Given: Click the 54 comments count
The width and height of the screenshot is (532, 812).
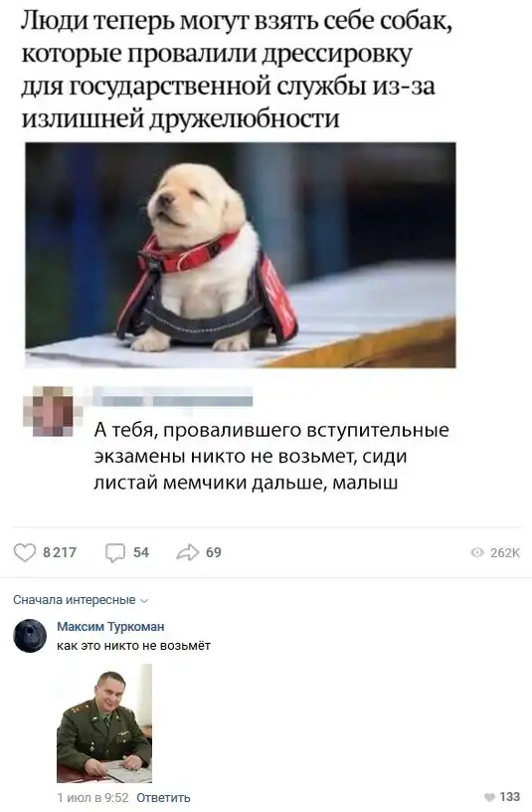Looking at the screenshot, I should [141, 552].
